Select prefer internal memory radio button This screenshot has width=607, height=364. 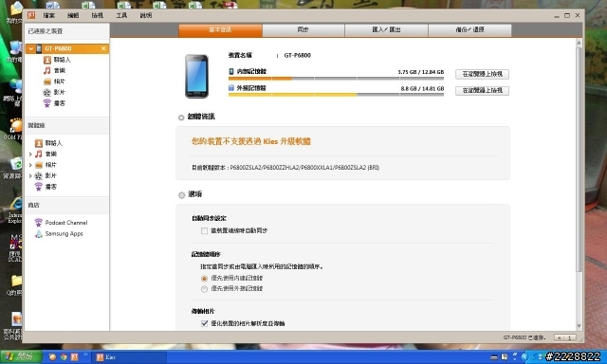(205, 279)
